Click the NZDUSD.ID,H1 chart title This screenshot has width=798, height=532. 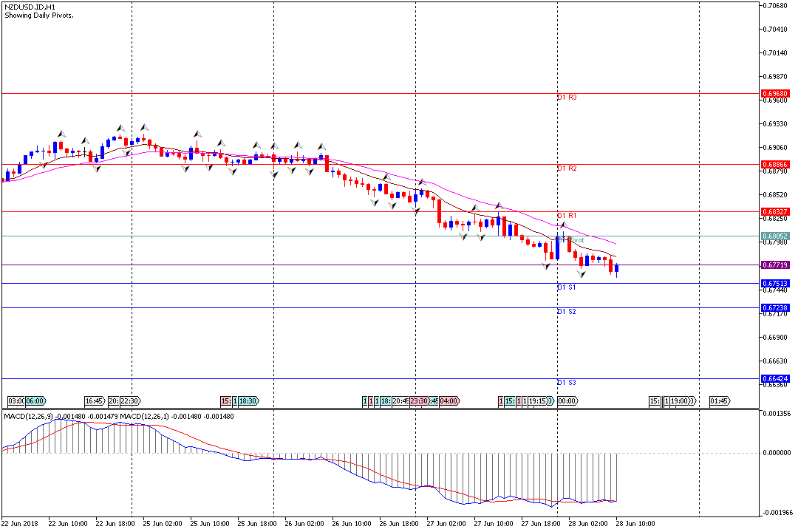pyautogui.click(x=30, y=7)
